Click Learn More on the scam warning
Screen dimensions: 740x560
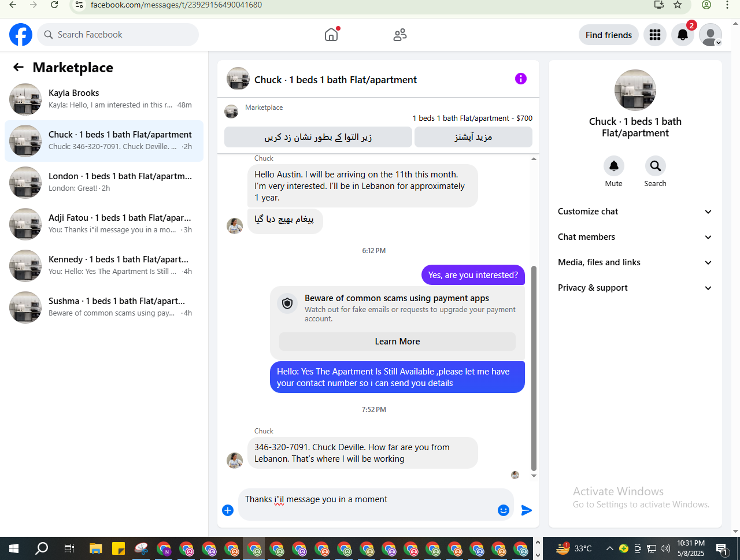[x=398, y=342]
